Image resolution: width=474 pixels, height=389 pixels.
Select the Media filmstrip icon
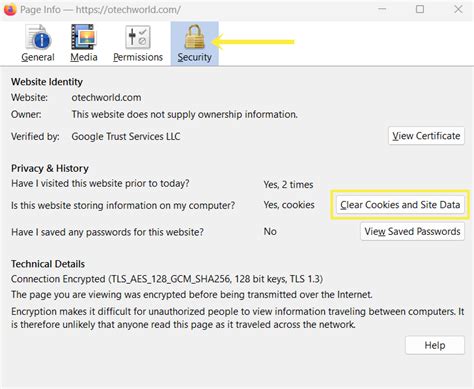pos(84,37)
